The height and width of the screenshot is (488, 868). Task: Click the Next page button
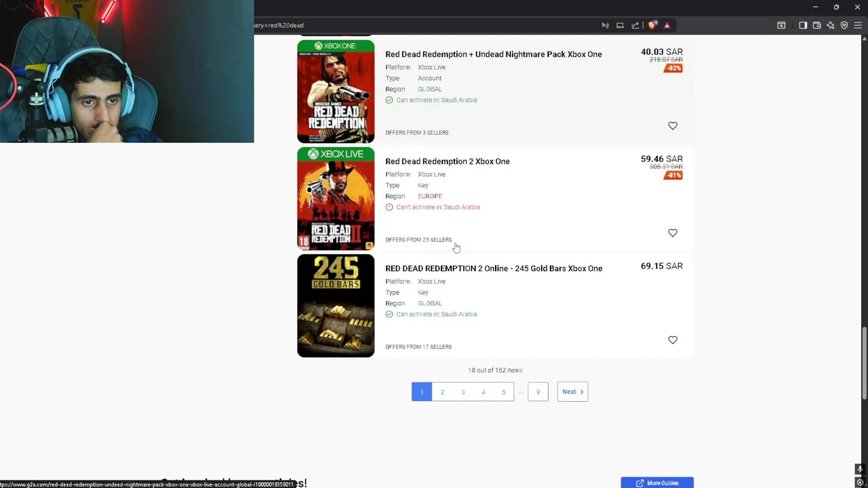click(x=572, y=392)
